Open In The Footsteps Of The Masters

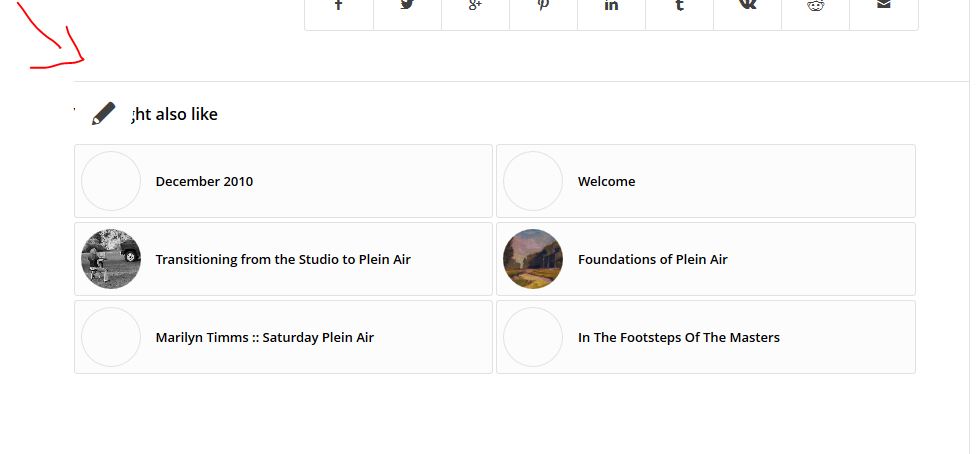(x=678, y=338)
